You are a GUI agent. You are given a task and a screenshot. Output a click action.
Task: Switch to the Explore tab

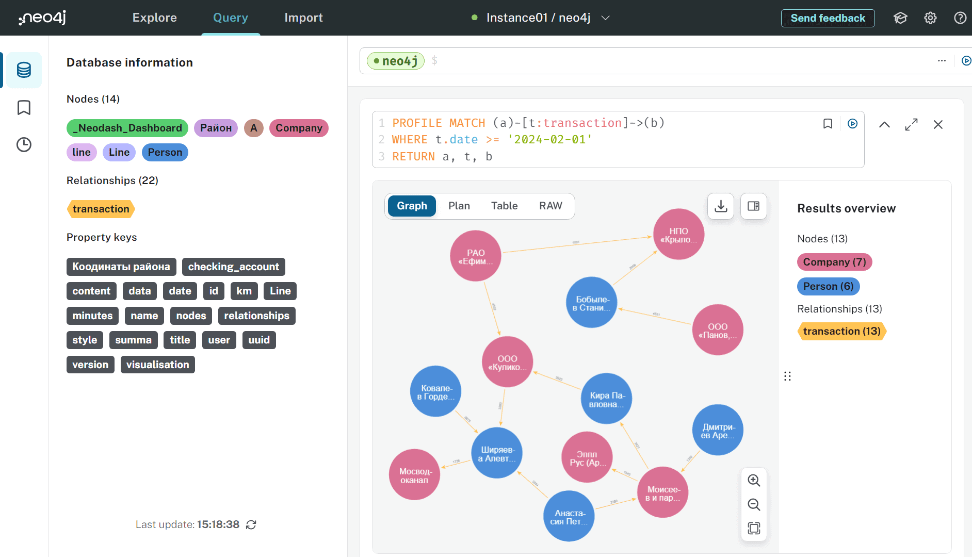tap(154, 18)
